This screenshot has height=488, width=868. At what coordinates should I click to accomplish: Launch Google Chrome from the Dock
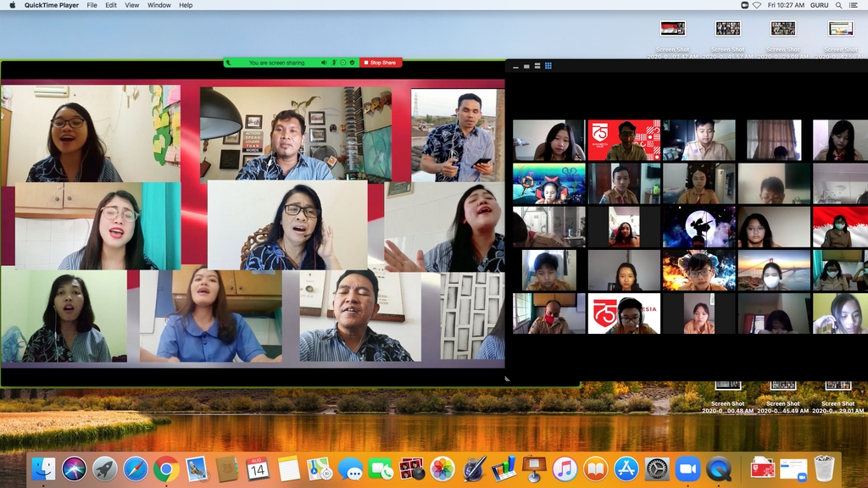point(166,469)
